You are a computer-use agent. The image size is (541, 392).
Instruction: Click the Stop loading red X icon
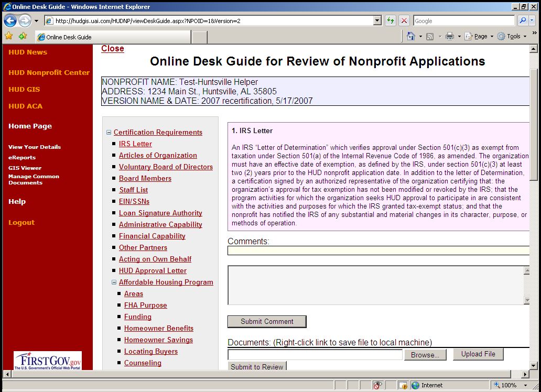404,21
